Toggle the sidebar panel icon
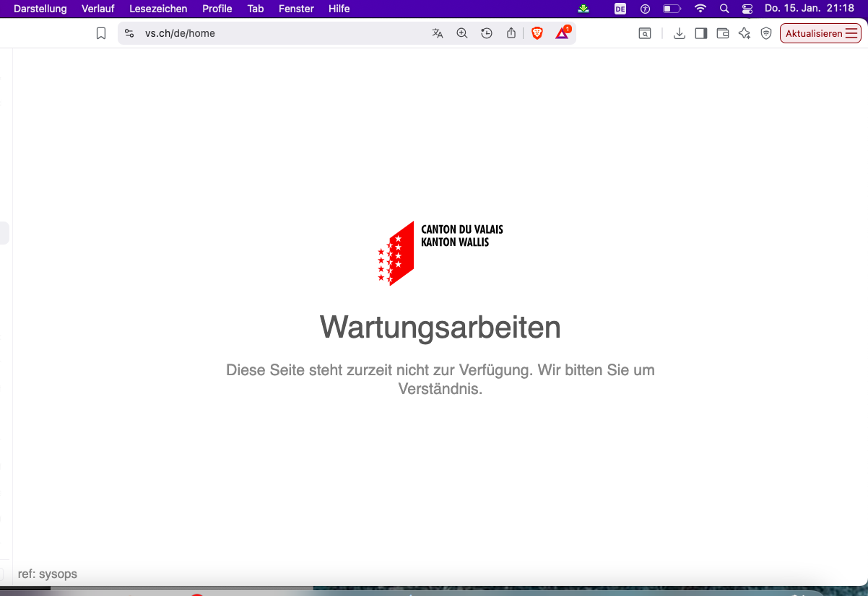The image size is (868, 596). click(700, 33)
